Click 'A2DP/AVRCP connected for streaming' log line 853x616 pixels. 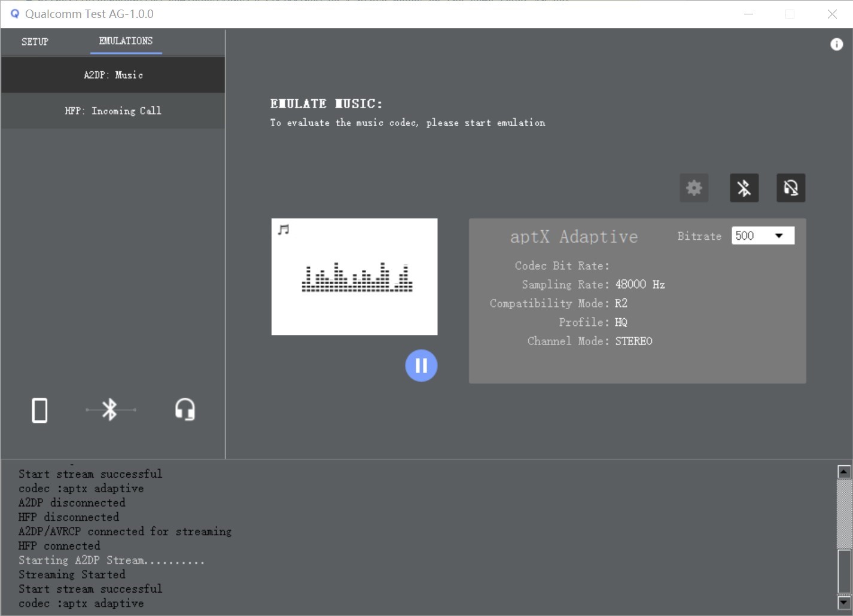125,532
